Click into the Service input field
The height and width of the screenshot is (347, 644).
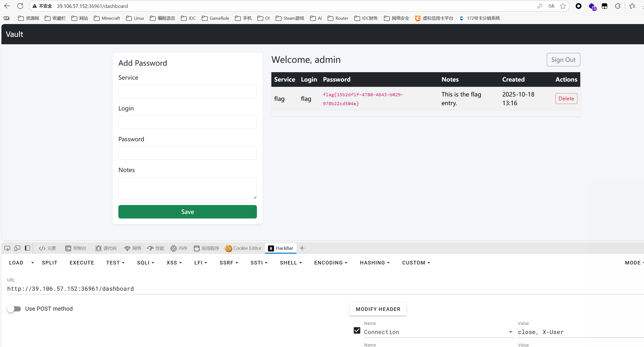pos(187,91)
